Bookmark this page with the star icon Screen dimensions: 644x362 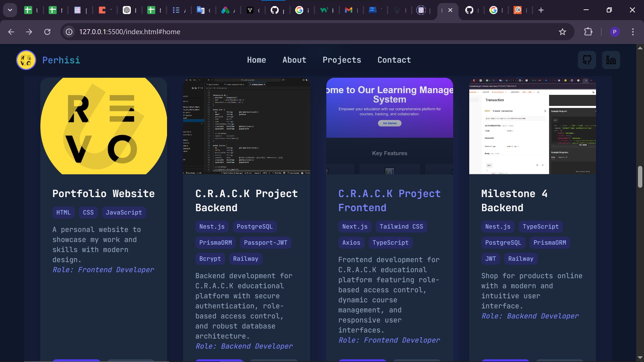[562, 32]
